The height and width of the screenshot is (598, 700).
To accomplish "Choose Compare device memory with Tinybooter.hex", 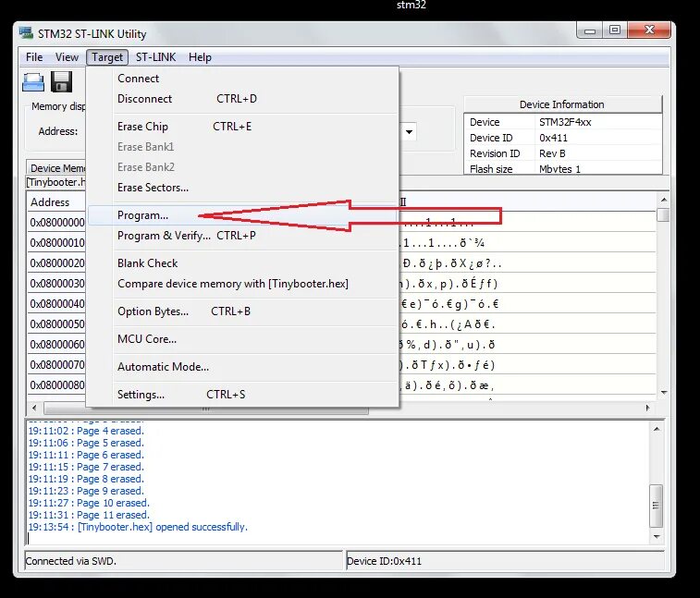I will (243, 284).
